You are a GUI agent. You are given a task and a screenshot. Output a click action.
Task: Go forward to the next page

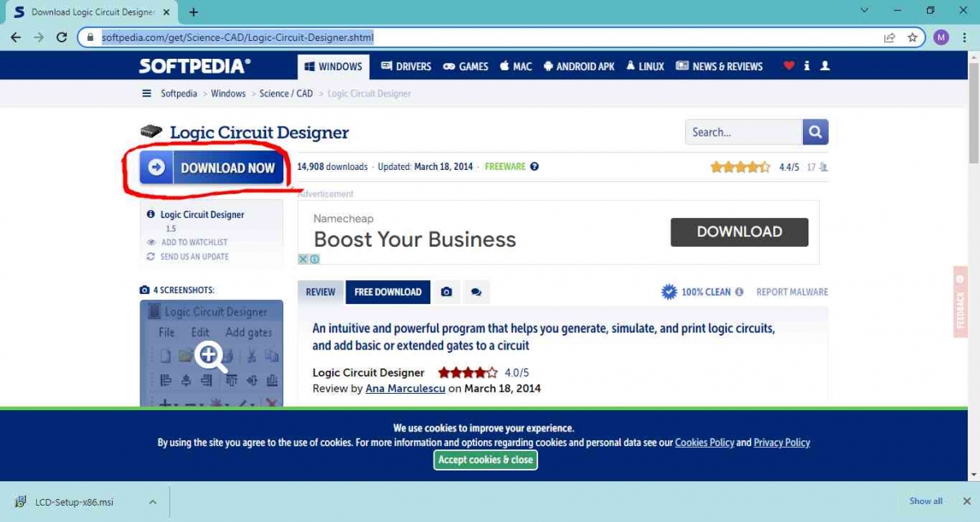pos(38,38)
